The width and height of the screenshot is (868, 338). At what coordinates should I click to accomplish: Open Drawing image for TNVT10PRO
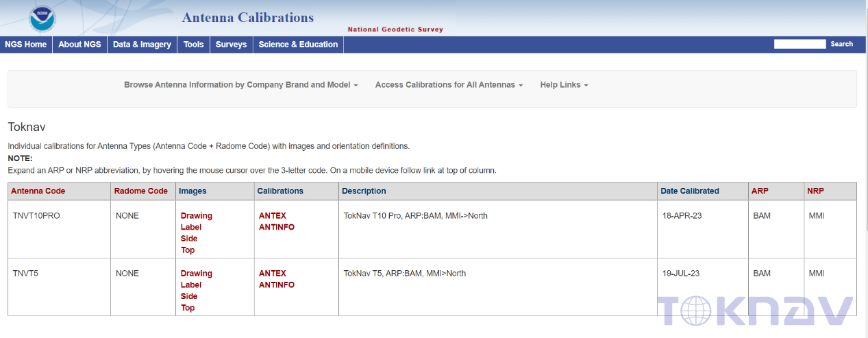pyautogui.click(x=197, y=216)
